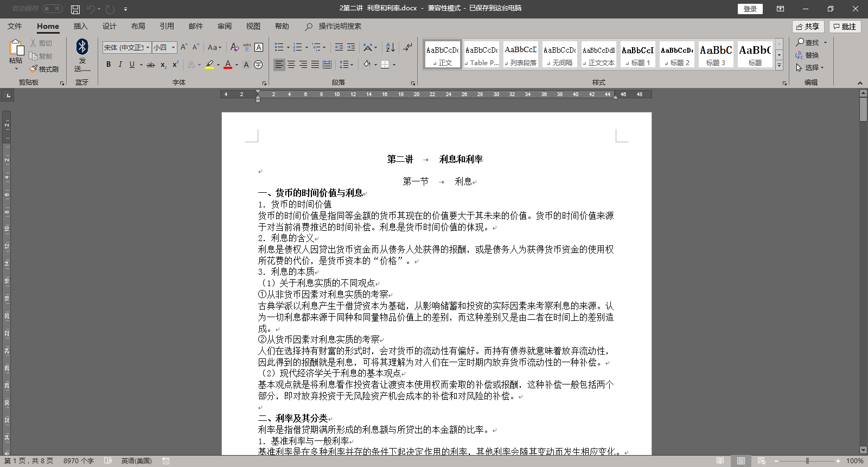Copy the selection with 复制
The width and height of the screenshot is (868, 467).
pos(41,56)
